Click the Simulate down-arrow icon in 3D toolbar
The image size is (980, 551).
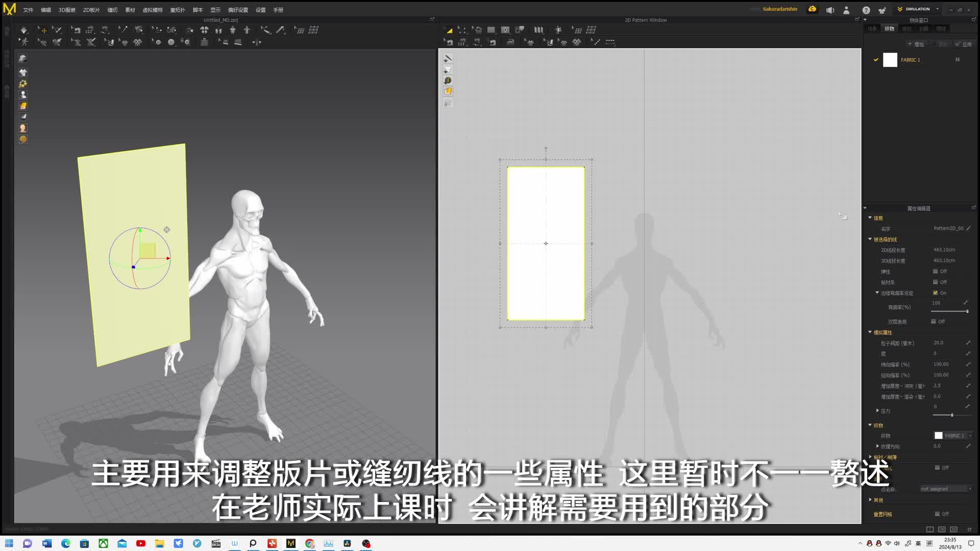[23, 30]
